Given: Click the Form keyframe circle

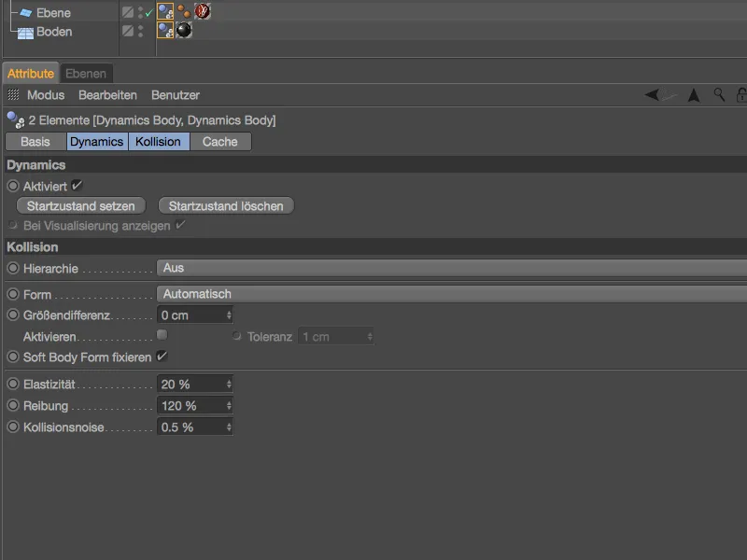Looking at the screenshot, I should click(13, 294).
